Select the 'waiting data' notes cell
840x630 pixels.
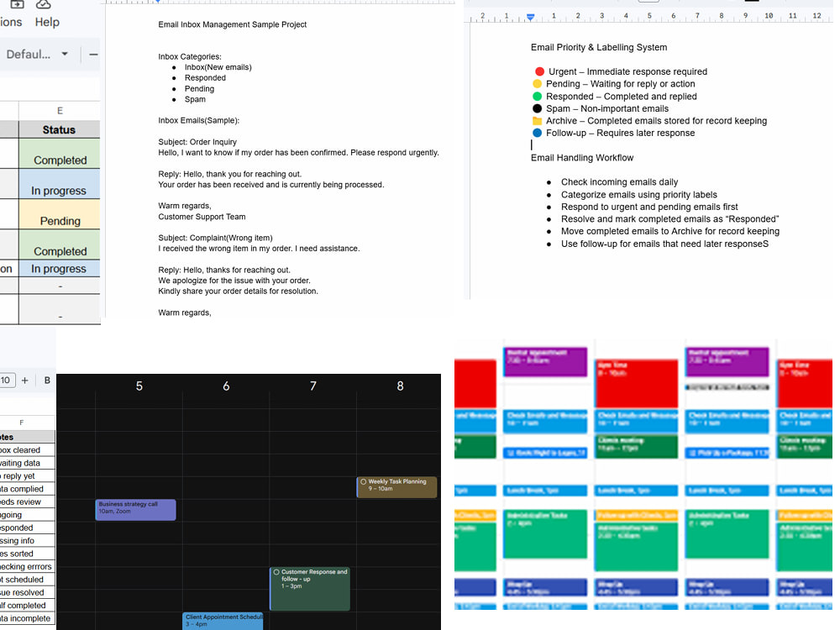pos(27,463)
